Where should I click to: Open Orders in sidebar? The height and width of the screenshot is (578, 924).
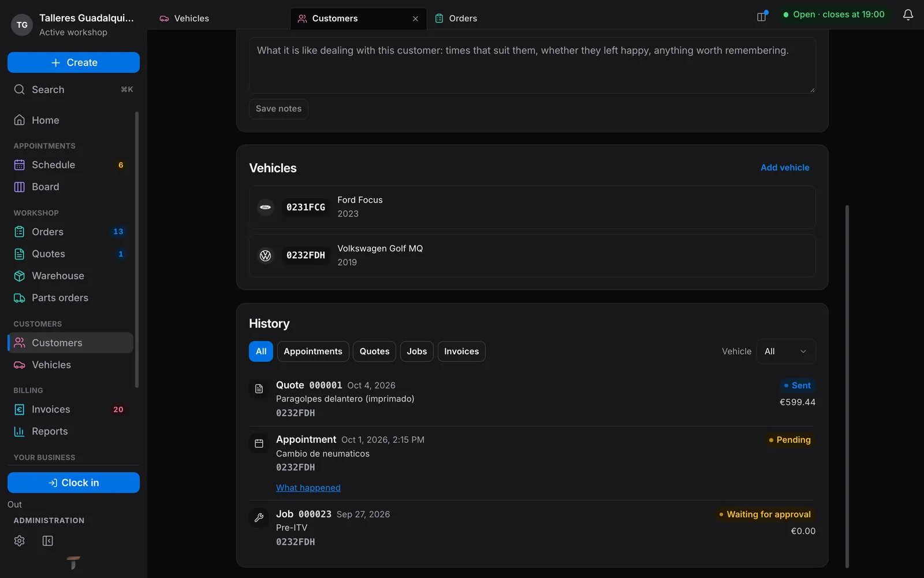70,232
